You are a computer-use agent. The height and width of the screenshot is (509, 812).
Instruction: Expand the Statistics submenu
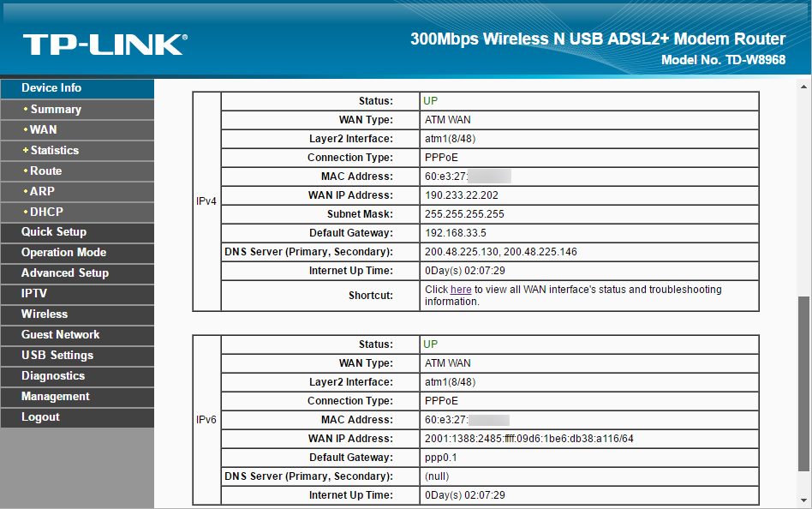pos(77,150)
